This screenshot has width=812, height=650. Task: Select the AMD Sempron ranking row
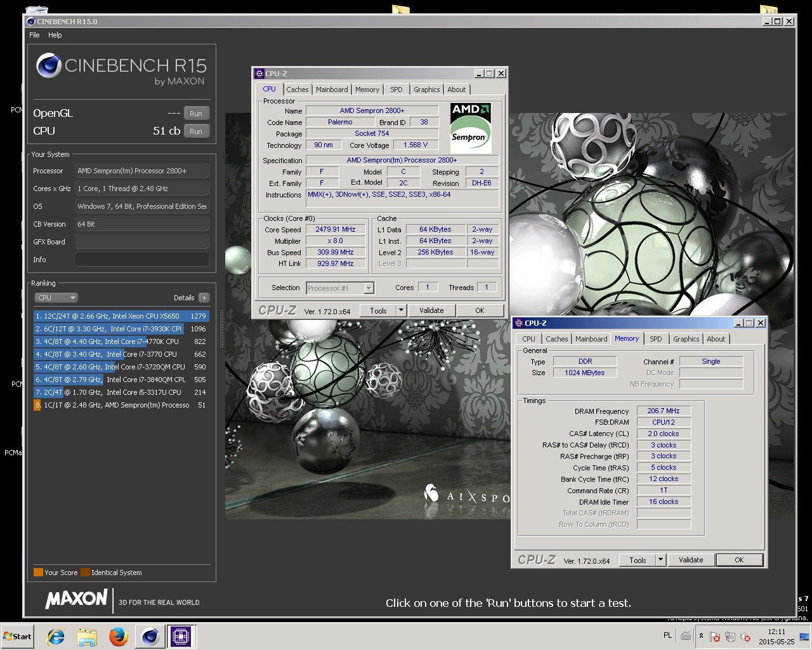121,405
